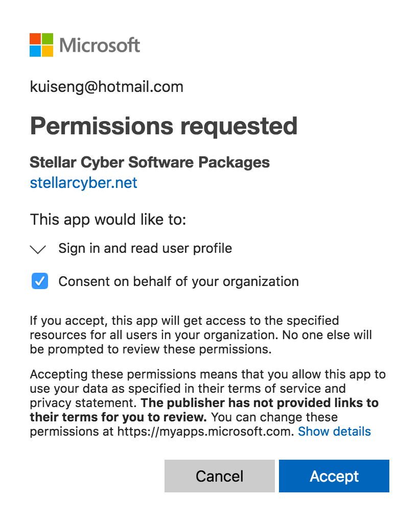Click the https://myapps.microsoft.com URL text
This screenshot has height=522, width=420.
(x=206, y=432)
